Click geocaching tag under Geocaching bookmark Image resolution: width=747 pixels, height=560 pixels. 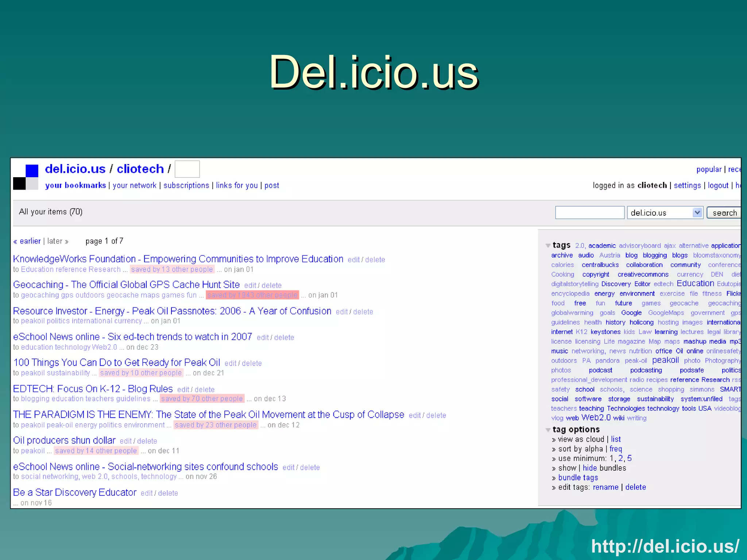click(40, 295)
